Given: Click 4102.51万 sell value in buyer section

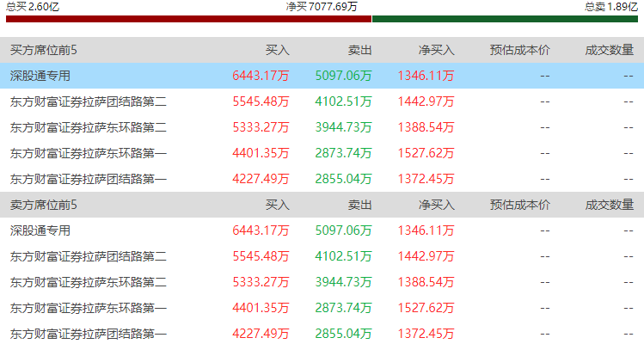Looking at the screenshot, I should (343, 101).
